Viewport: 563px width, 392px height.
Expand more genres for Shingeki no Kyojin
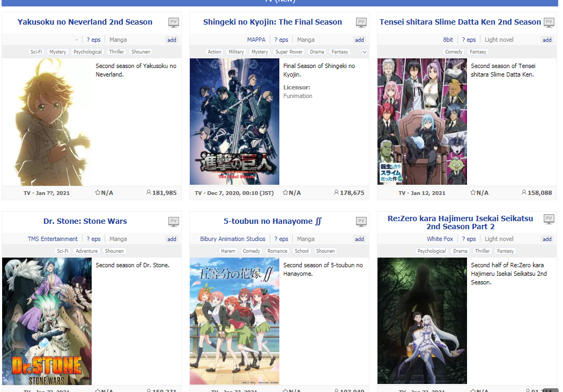(x=365, y=52)
